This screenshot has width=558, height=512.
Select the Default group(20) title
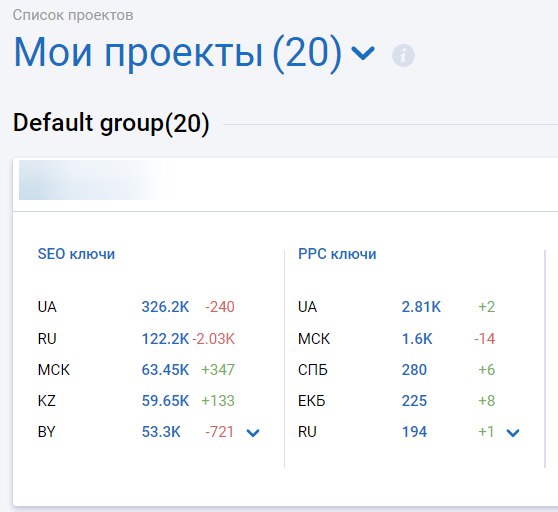pos(111,123)
